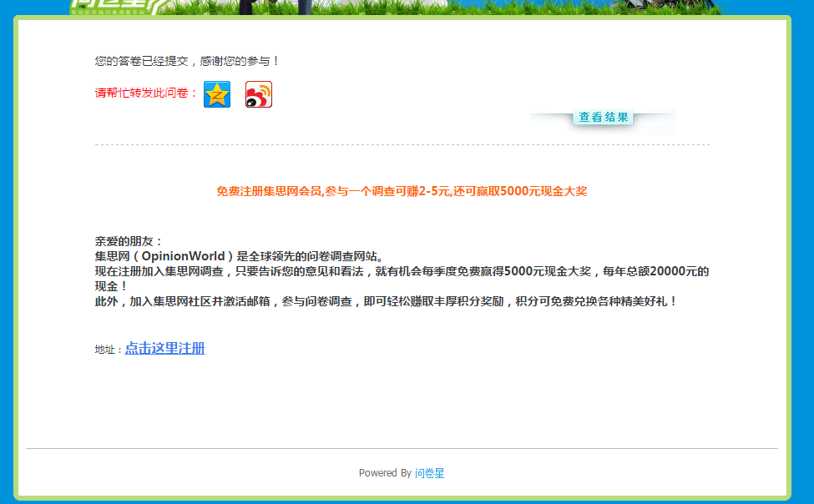
Task: Click the orange 免费注册集思网会员 promo headline
Action: pos(402,192)
